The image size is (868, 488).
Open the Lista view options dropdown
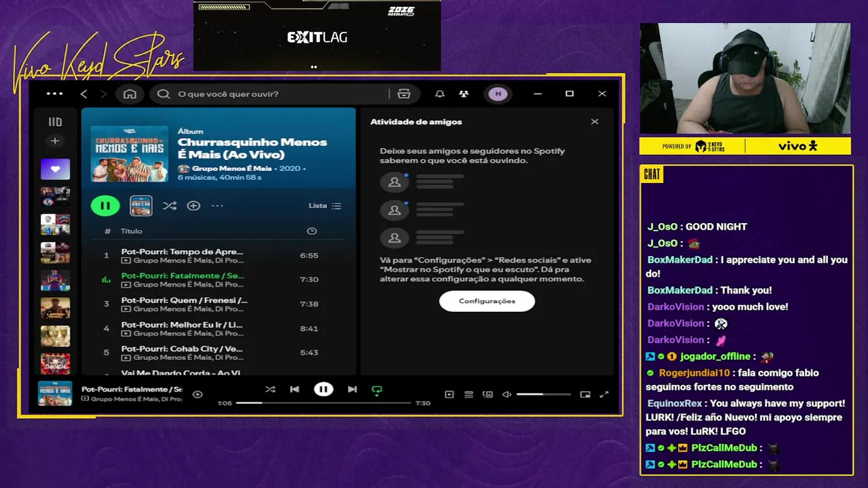click(325, 205)
